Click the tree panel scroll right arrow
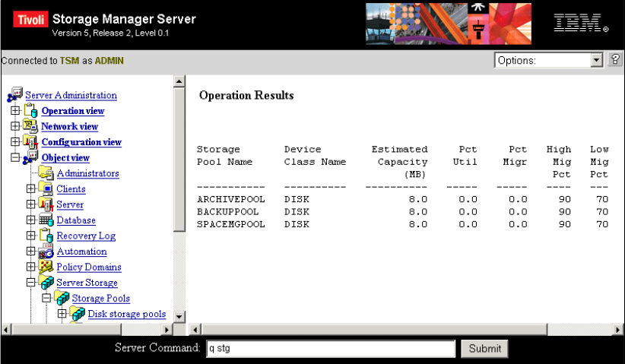Screen dimensions: 625x364 [167, 330]
